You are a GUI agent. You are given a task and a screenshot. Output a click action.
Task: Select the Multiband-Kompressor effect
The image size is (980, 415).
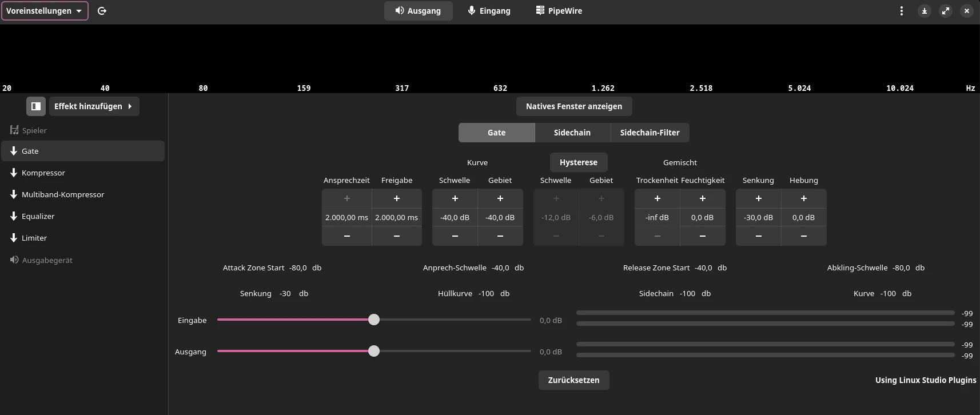coord(83,194)
